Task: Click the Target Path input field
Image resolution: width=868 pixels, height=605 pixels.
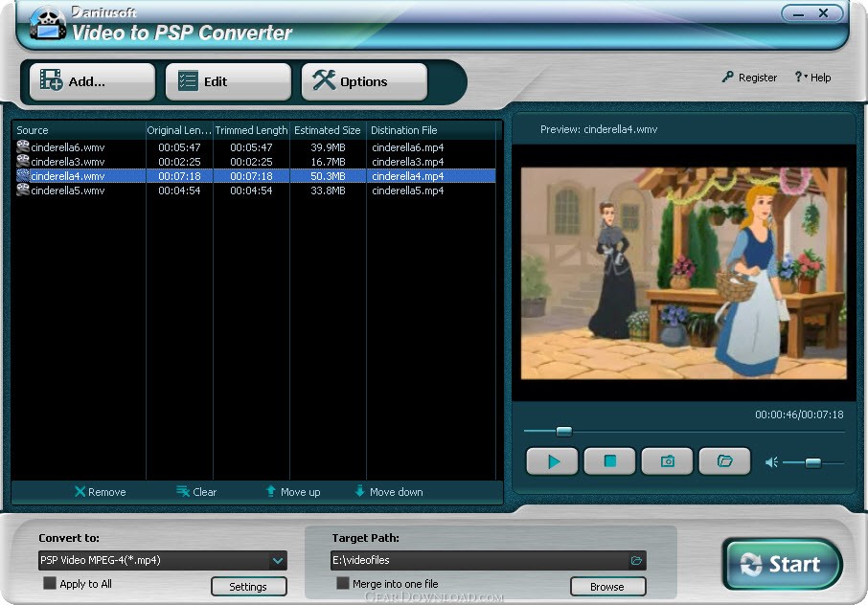Action: coord(479,560)
